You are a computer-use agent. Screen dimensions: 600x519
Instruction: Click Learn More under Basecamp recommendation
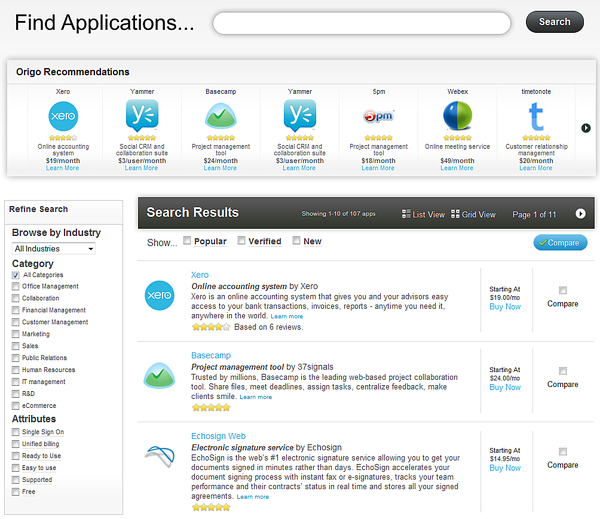[x=220, y=168]
